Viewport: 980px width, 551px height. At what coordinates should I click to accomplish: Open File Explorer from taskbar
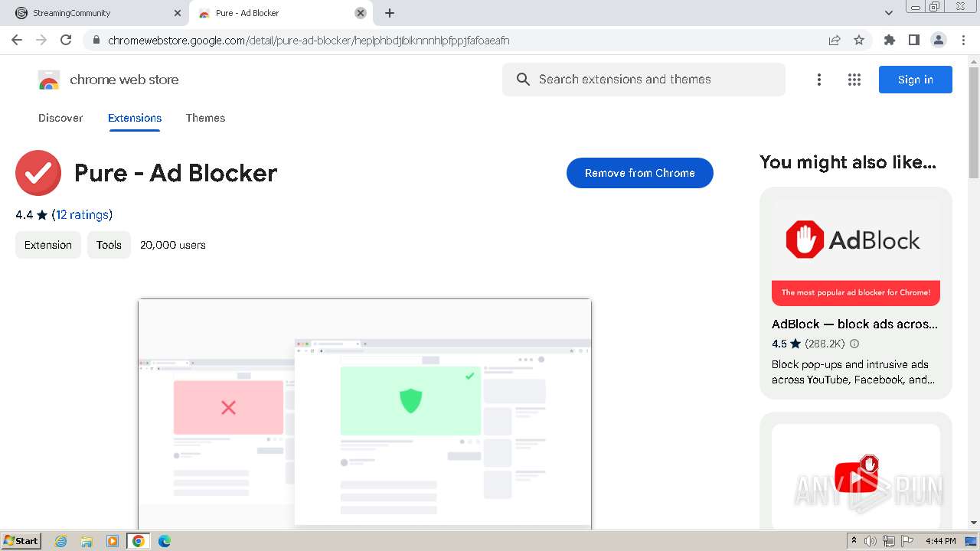(87, 541)
